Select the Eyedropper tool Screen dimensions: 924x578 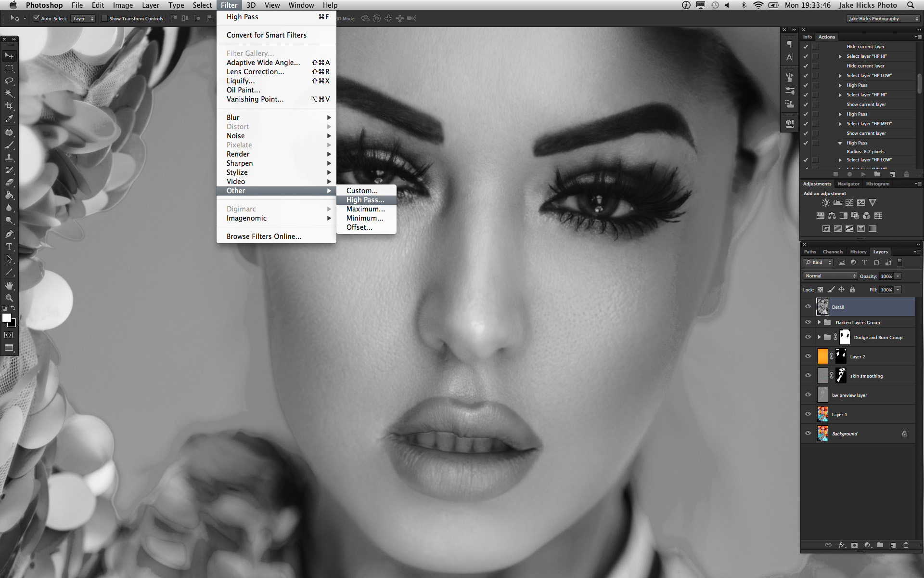[x=9, y=118]
